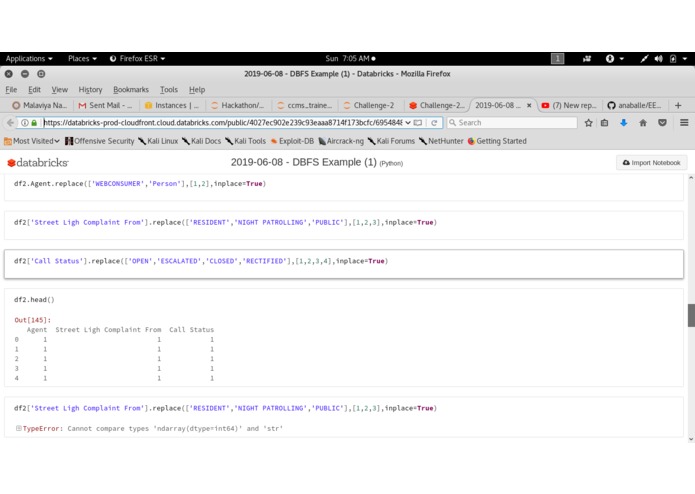Click the browser back arrow
Viewport: 695px width, 494px height.
point(10,123)
